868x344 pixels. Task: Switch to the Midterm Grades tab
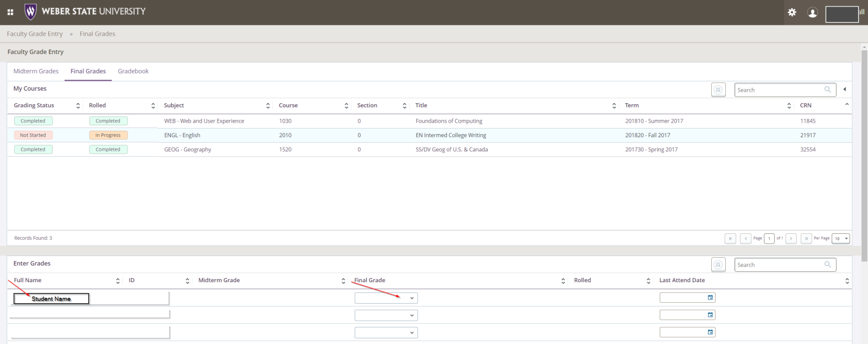click(36, 71)
